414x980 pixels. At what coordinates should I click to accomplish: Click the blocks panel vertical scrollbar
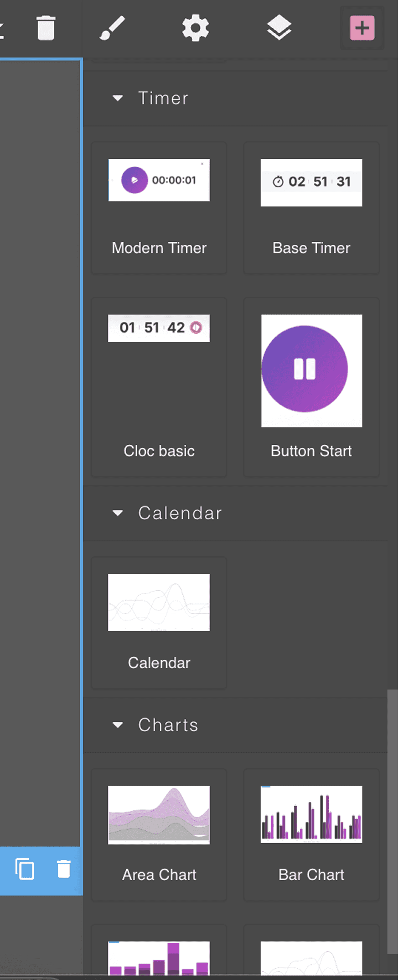392,822
